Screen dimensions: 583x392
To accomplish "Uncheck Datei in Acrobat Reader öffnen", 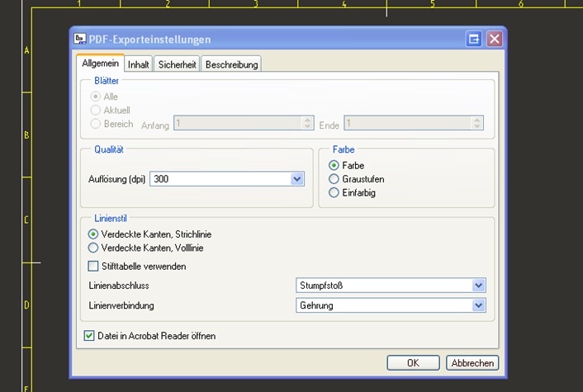I will coord(89,336).
